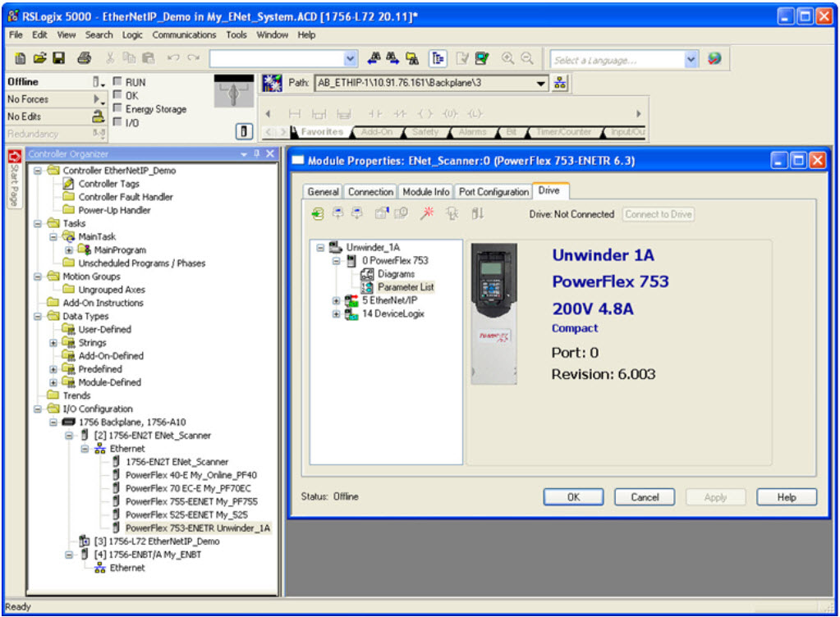
Task: Click the Connect to Drive button
Action: pos(658,214)
